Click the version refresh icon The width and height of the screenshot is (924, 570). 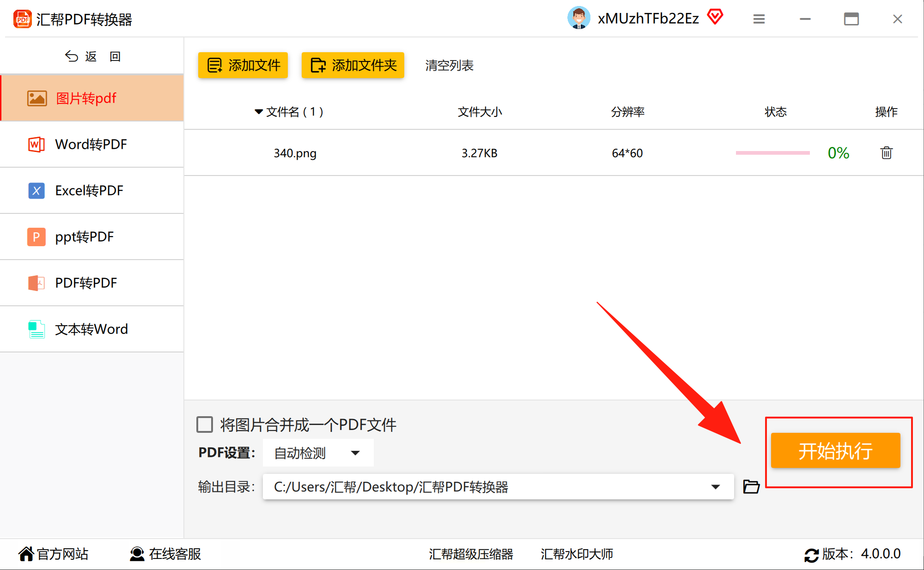[x=811, y=554]
